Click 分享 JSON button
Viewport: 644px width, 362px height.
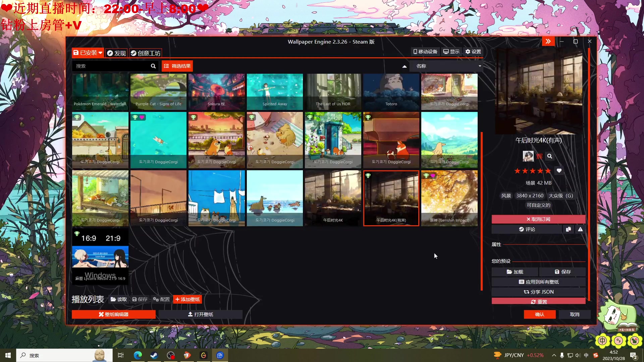pos(538,292)
